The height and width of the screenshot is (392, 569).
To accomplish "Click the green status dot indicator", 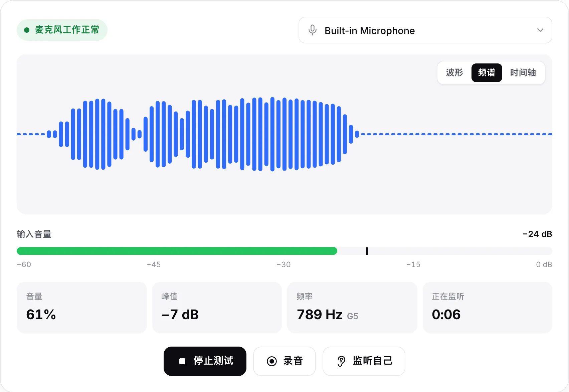I will point(27,30).
